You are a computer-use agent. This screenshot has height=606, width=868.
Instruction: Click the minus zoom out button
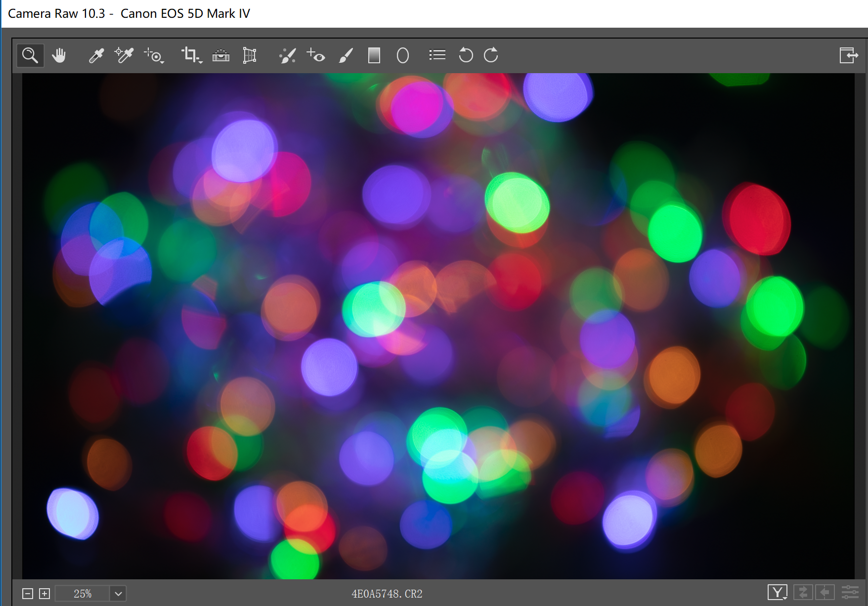28,594
